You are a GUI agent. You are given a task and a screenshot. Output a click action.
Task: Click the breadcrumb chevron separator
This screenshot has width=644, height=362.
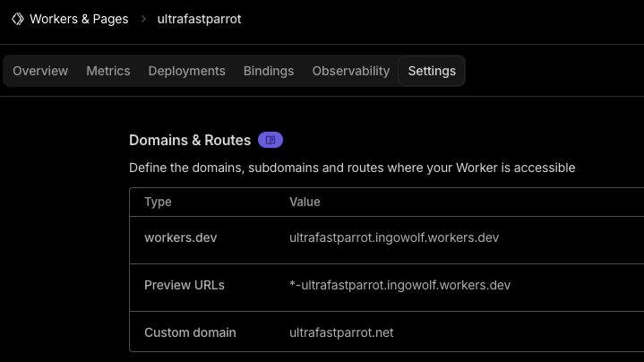(143, 19)
